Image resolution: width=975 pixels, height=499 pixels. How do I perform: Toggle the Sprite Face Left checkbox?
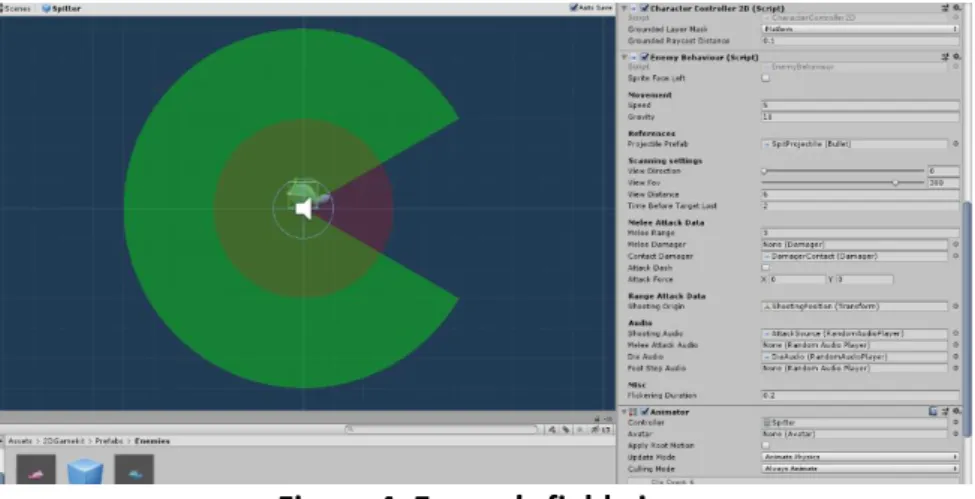point(765,78)
